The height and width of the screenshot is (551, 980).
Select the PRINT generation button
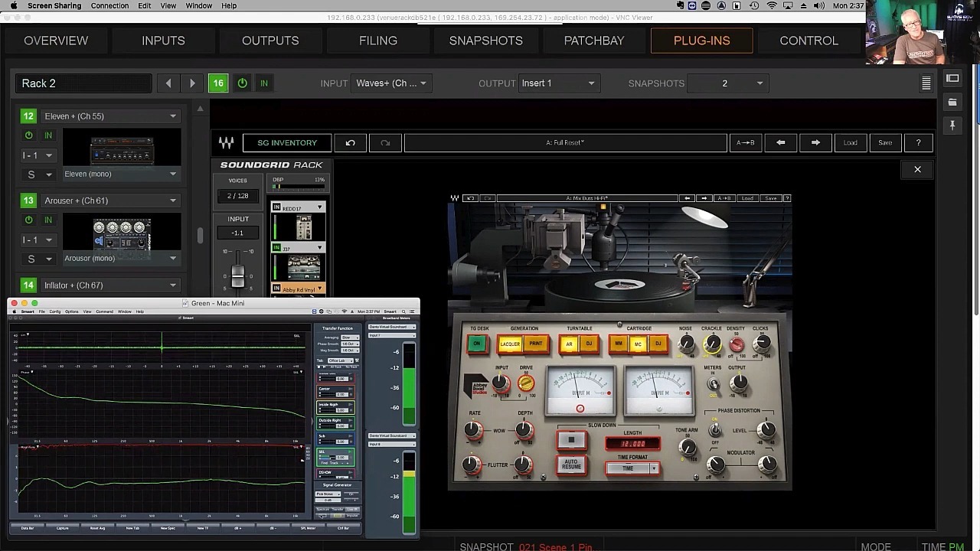coord(536,344)
